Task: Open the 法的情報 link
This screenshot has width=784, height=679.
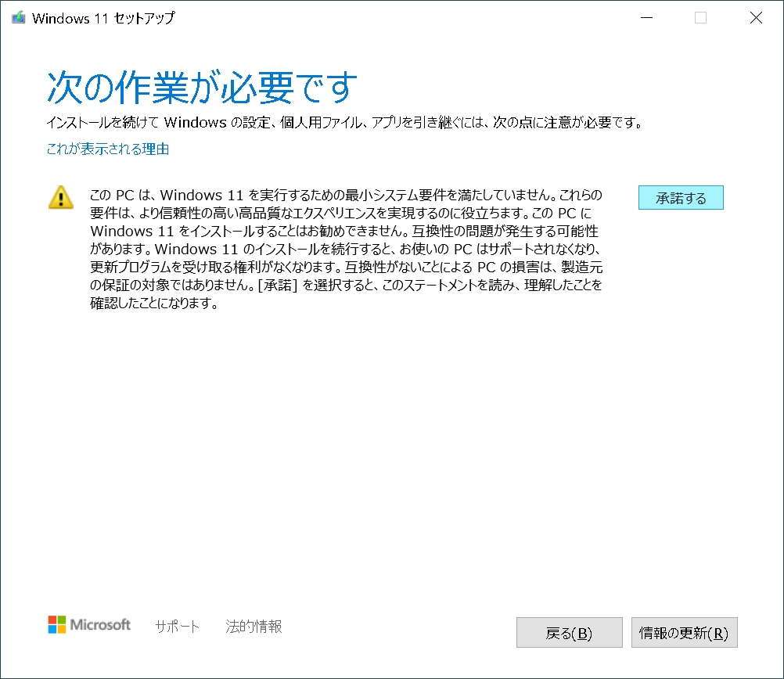Action: 254,626
